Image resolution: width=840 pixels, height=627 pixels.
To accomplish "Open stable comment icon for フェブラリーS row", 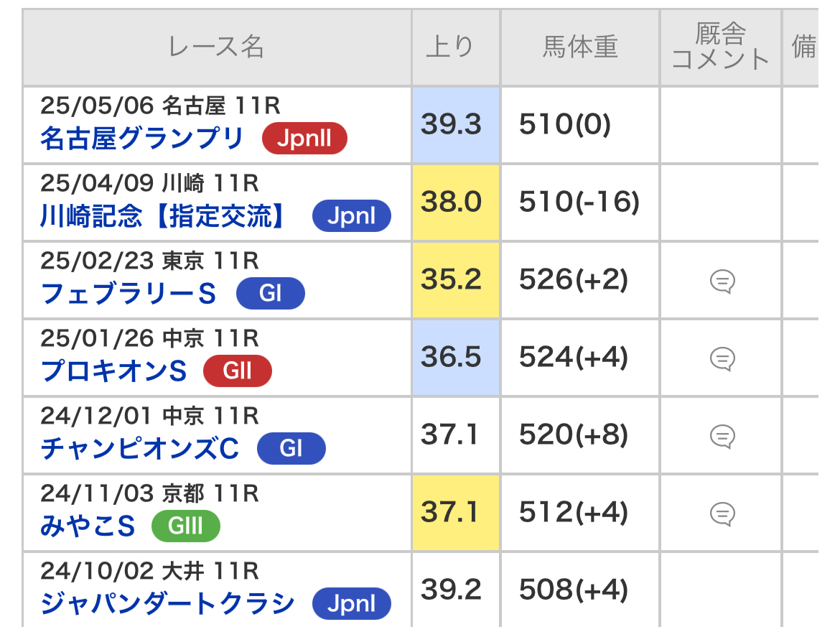I will coord(722,281).
